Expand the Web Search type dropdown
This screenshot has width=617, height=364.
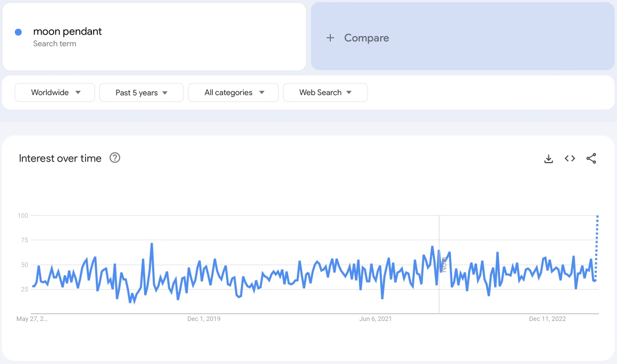coord(325,92)
